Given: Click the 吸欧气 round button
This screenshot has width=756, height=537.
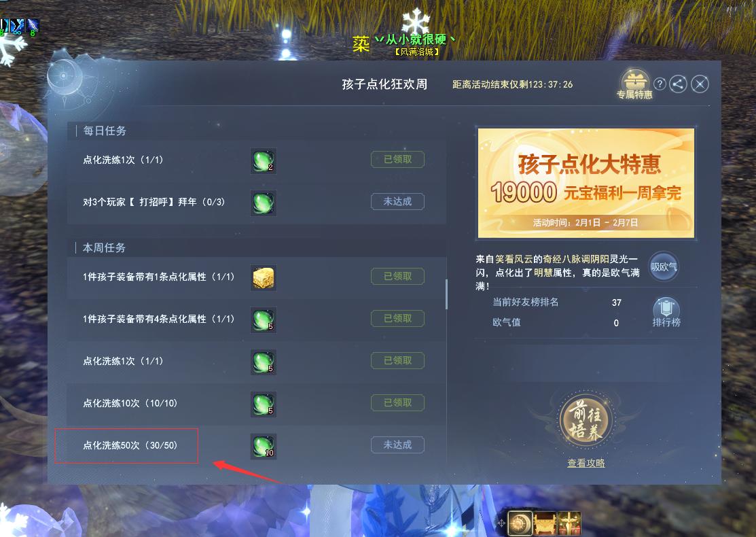Looking at the screenshot, I should 664,266.
